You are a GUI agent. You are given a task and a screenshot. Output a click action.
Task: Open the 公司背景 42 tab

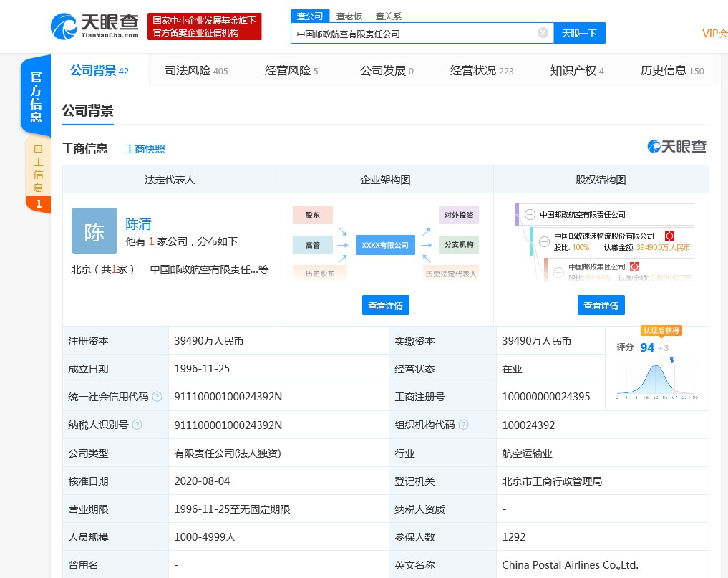coord(100,71)
